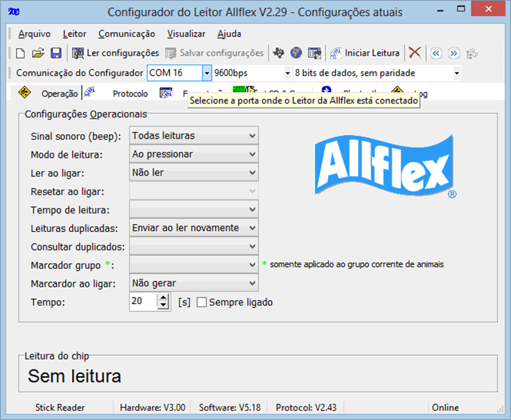Screen dimensions: 511x420
Task: Click the Comunicação do Configurador label
Action: (x=80, y=73)
